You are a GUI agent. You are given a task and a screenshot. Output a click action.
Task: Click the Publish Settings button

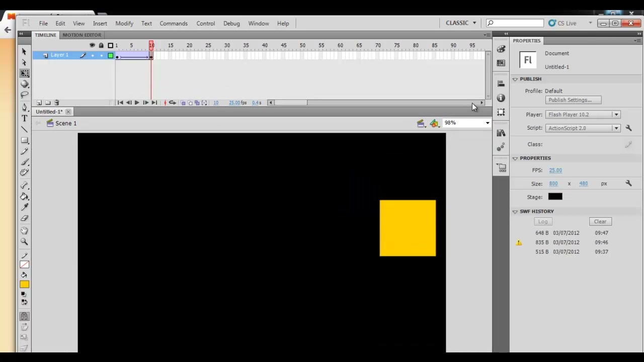click(573, 100)
